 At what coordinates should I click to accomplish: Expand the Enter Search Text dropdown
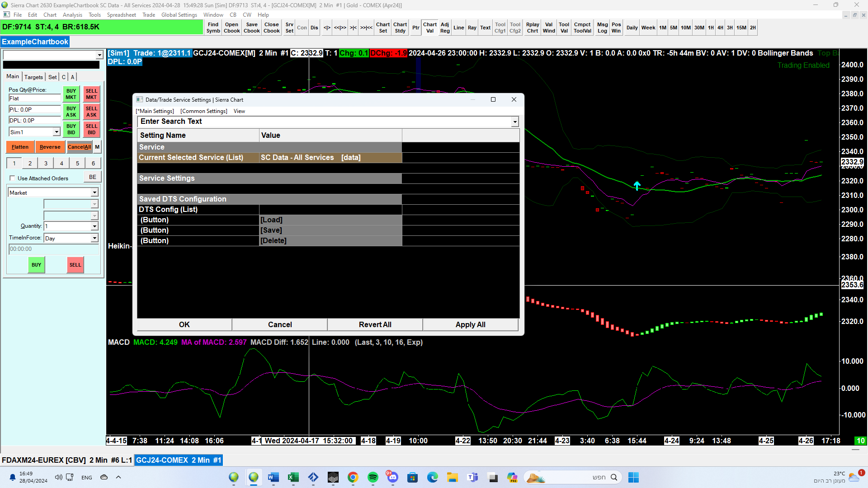click(514, 122)
